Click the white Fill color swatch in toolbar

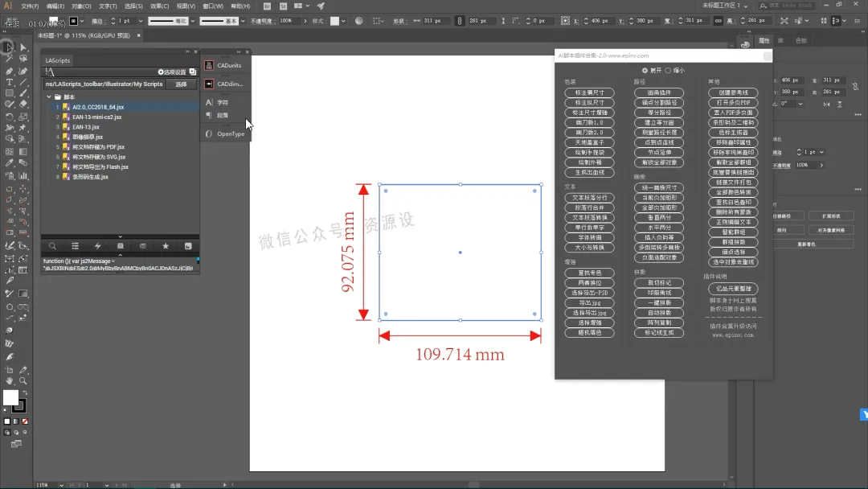(x=10, y=397)
